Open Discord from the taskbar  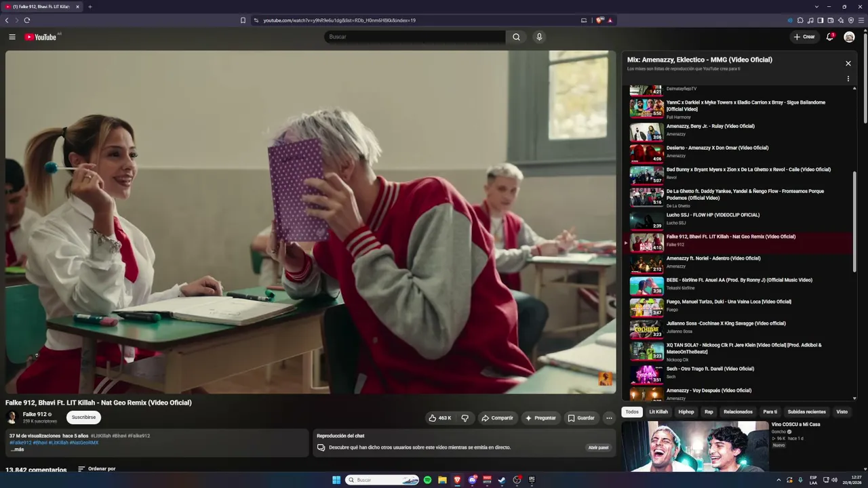pos(473,480)
